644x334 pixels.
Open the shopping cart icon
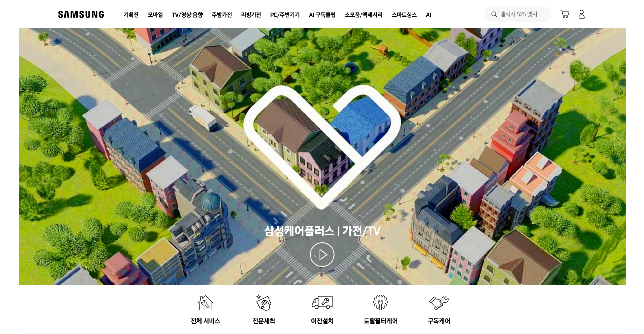(565, 14)
